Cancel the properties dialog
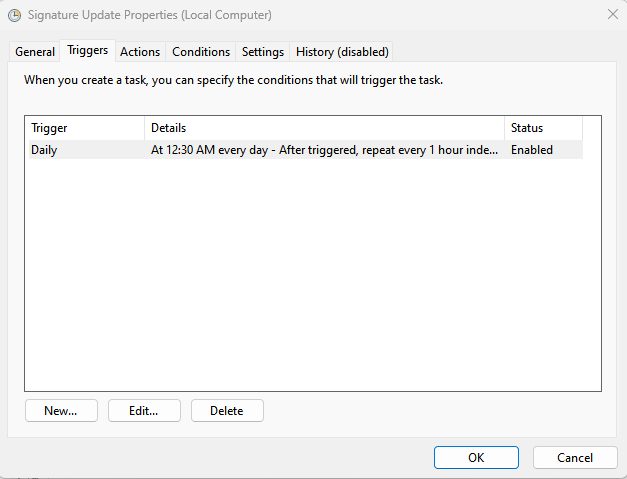Screen dimensions: 627x479 coord(575,457)
